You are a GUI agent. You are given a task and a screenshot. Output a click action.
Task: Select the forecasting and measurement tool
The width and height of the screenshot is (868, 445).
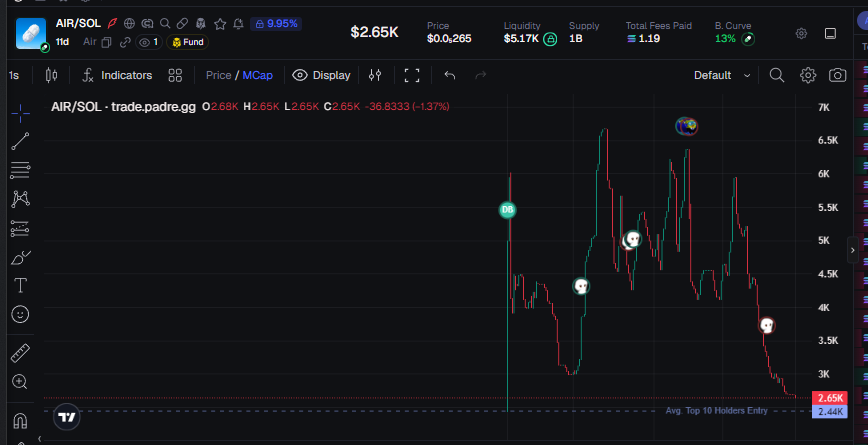(x=20, y=228)
